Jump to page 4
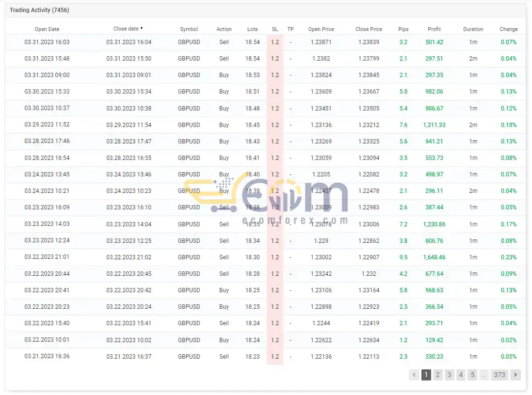The image size is (532, 395). pyautogui.click(x=461, y=375)
